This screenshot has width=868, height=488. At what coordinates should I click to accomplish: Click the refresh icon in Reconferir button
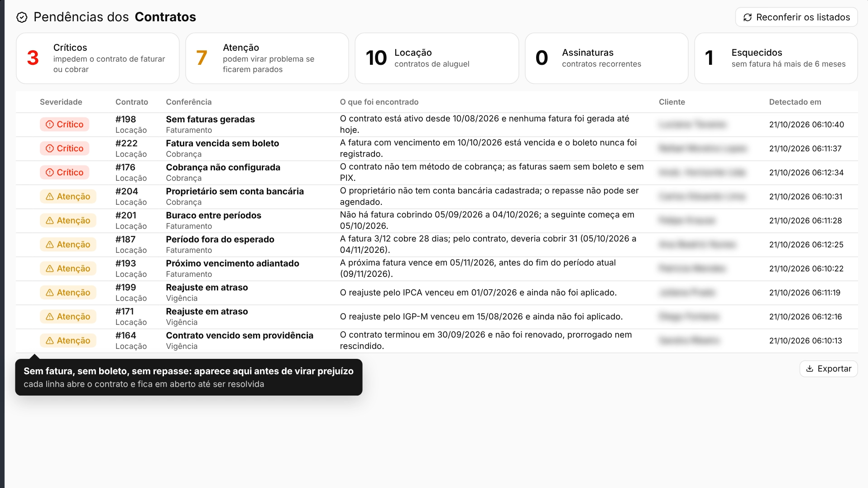point(748,17)
